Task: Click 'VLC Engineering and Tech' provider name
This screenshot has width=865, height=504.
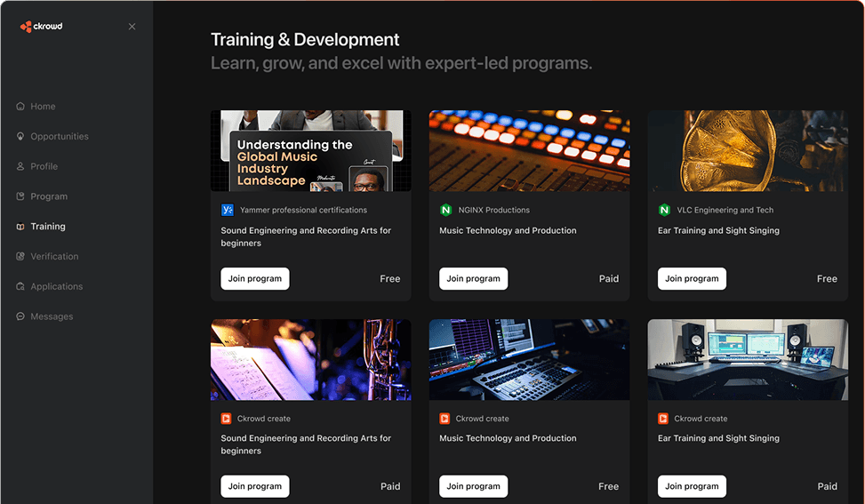Action: [x=725, y=210]
